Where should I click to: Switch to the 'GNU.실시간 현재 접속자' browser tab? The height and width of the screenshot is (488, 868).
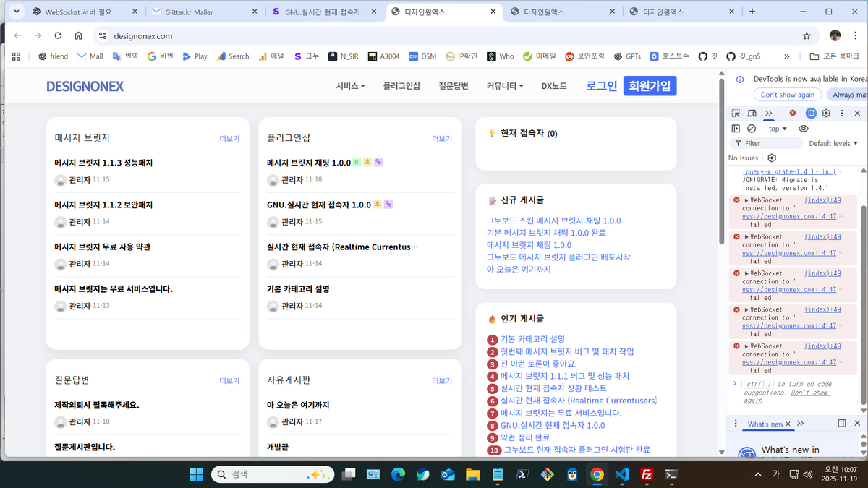pyautogui.click(x=323, y=12)
